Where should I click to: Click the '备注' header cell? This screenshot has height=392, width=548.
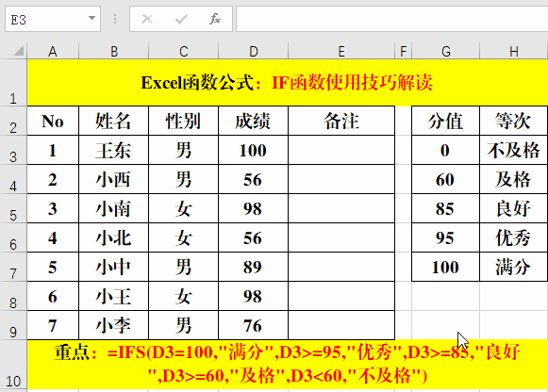click(341, 121)
